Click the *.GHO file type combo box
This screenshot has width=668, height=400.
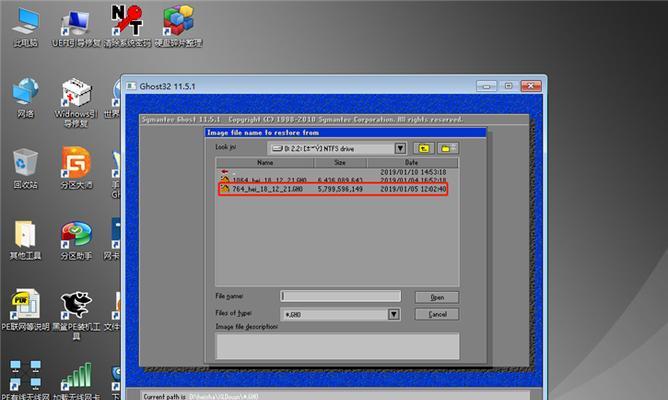click(x=340, y=314)
